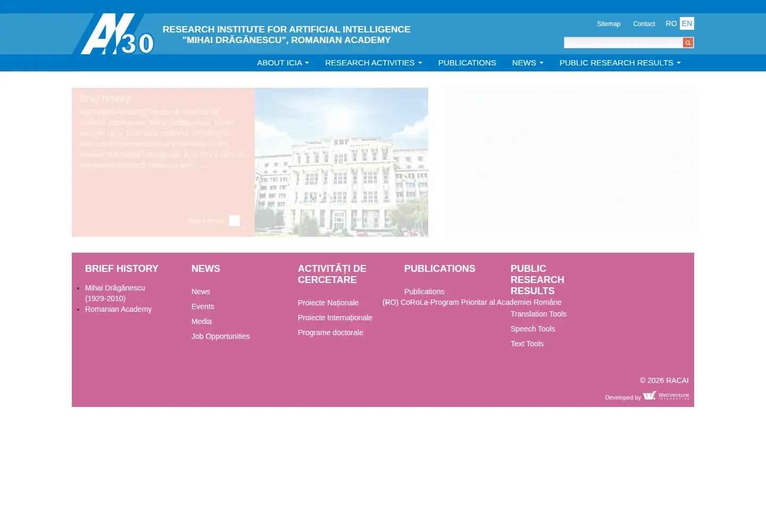The width and height of the screenshot is (766, 532).
Task: Click the PUBLIC RESEARCH RESULTS footer heading
Action: coord(537,280)
